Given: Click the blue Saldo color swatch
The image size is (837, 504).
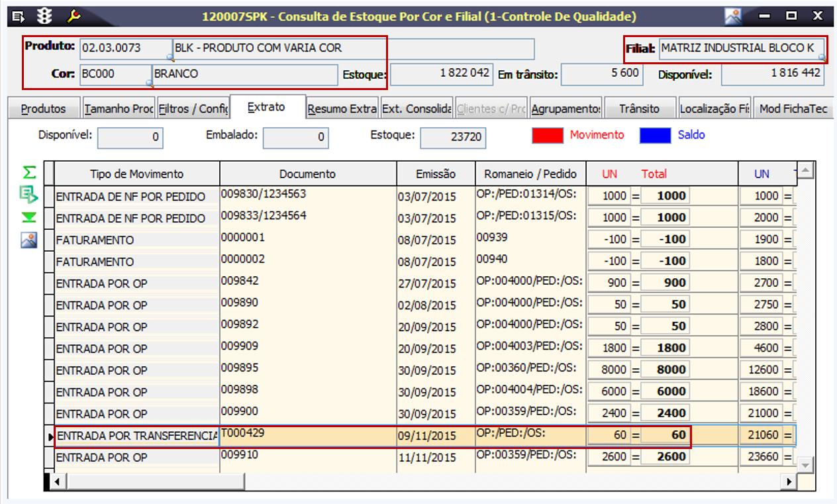Looking at the screenshot, I should pos(656,135).
